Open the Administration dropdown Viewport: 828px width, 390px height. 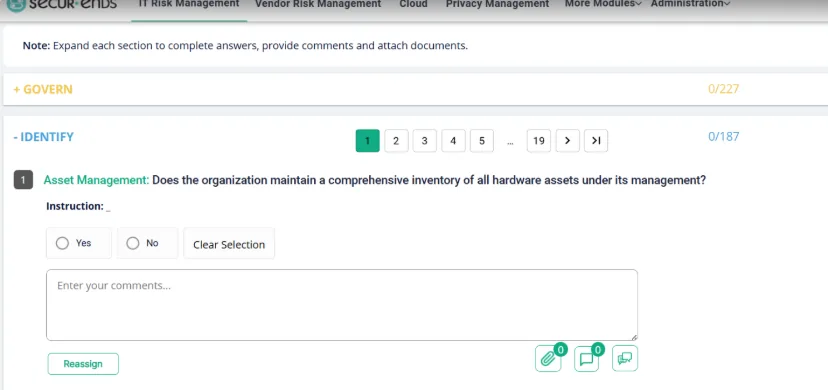click(x=691, y=4)
